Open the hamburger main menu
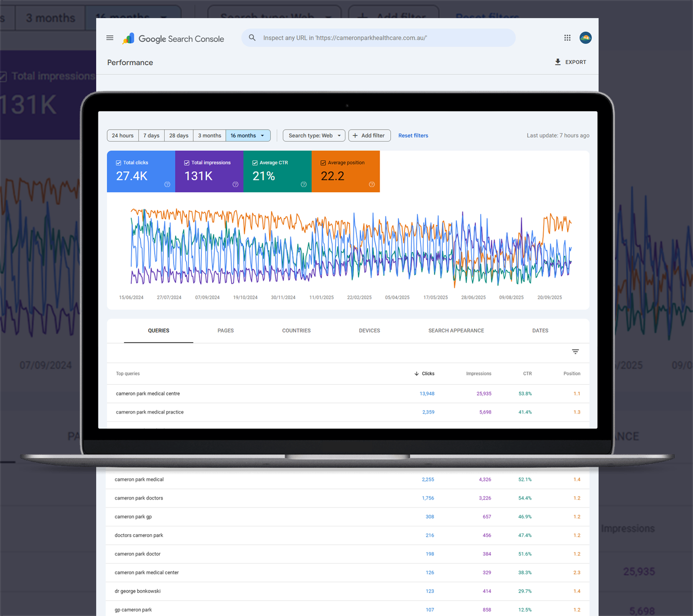The height and width of the screenshot is (616, 693). point(110,38)
